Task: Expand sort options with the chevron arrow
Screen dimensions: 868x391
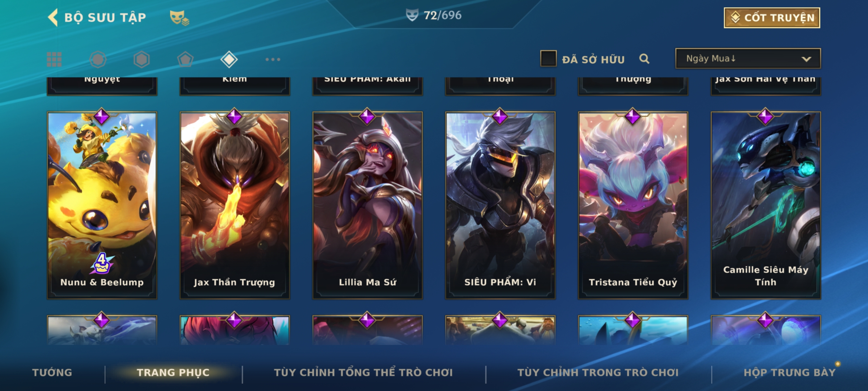Action: pyautogui.click(x=806, y=59)
